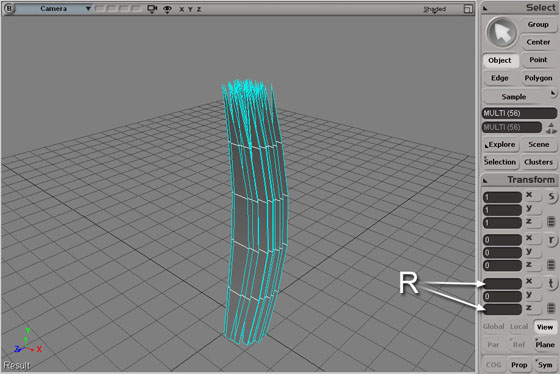Image resolution: width=560 pixels, height=374 pixels.
Task: Select the Edge filter button
Action: (500, 78)
